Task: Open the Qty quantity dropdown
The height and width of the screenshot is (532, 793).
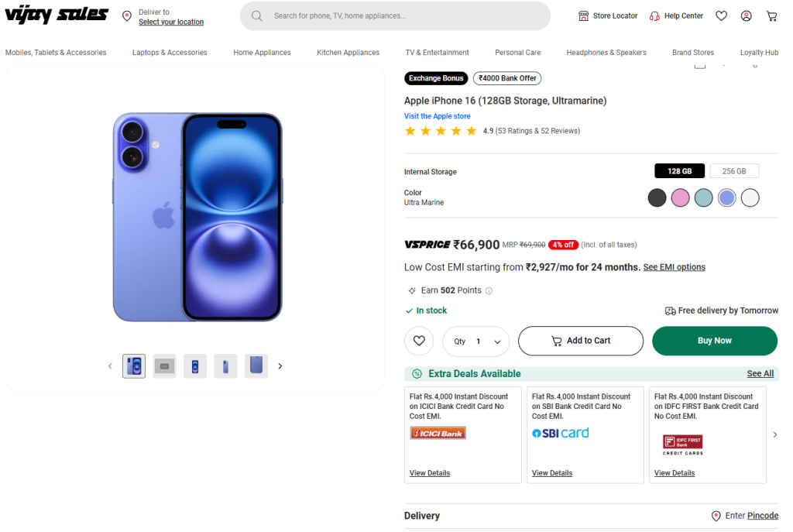Action: 475,341
